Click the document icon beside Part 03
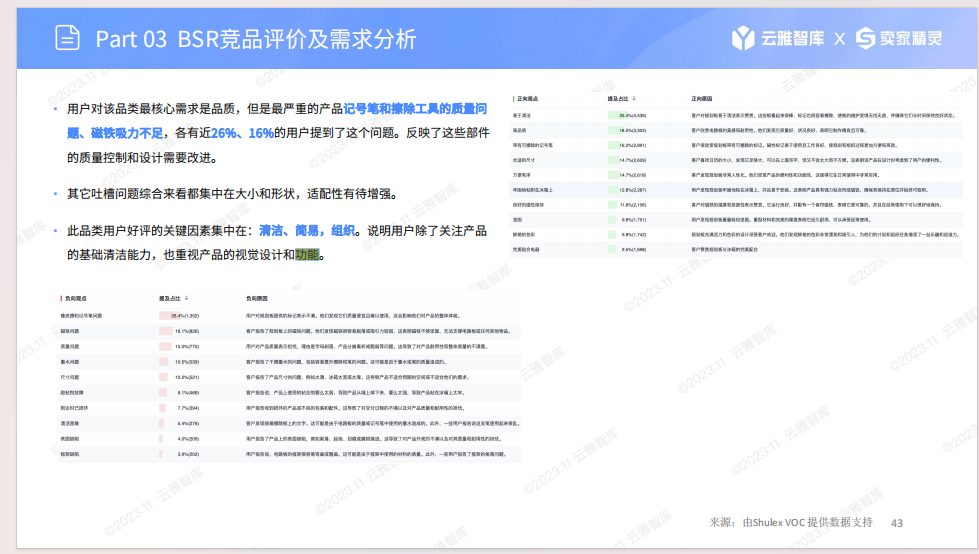The image size is (979, 554). [67, 37]
